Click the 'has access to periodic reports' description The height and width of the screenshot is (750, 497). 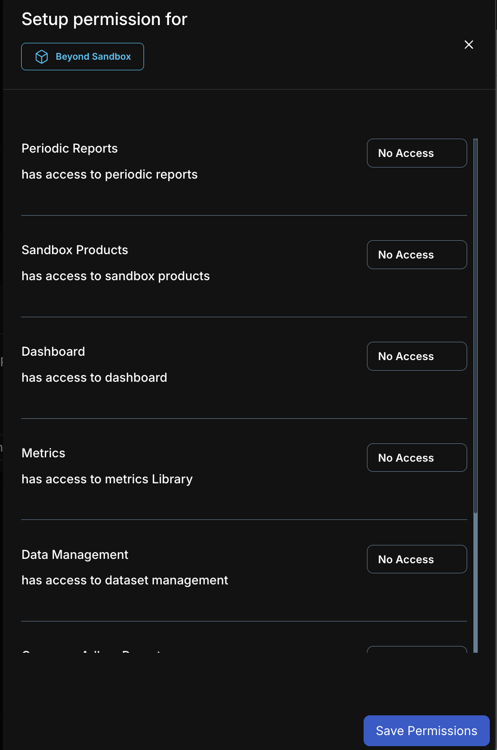110,174
